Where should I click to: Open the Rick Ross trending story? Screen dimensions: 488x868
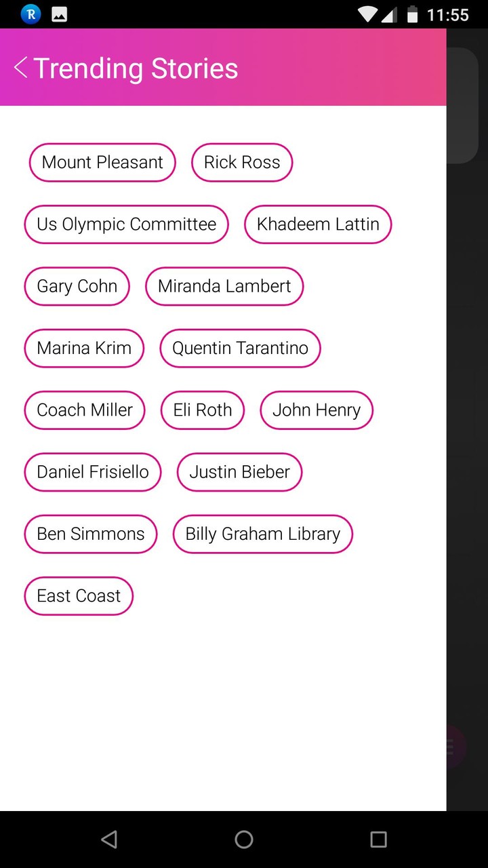[242, 163]
